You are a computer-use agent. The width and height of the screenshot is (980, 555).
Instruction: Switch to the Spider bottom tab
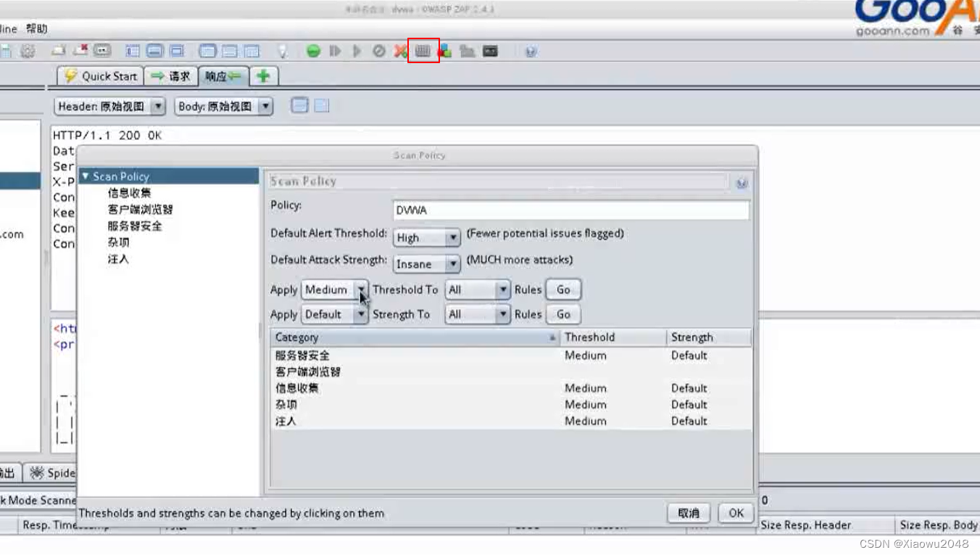point(52,473)
